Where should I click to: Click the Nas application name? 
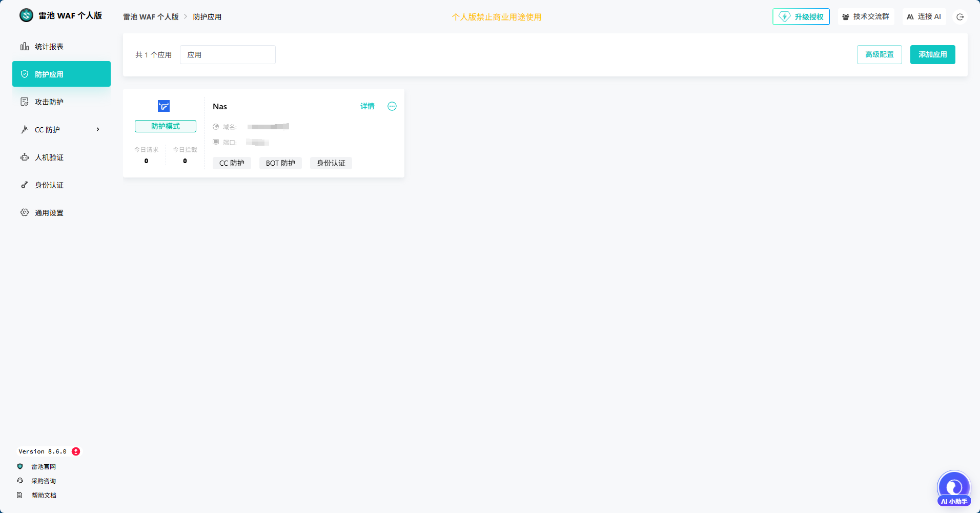[220, 107]
